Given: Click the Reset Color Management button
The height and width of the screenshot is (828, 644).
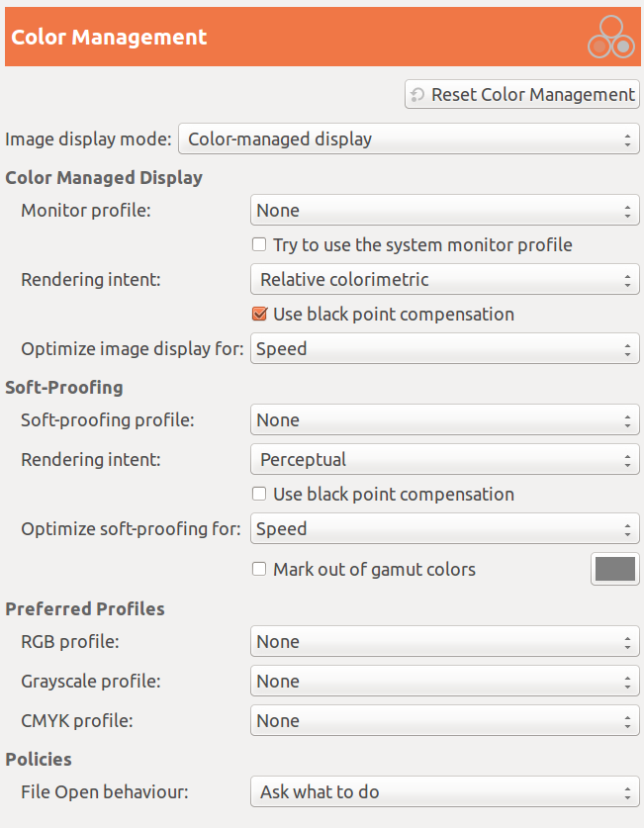Looking at the screenshot, I should point(521,94).
